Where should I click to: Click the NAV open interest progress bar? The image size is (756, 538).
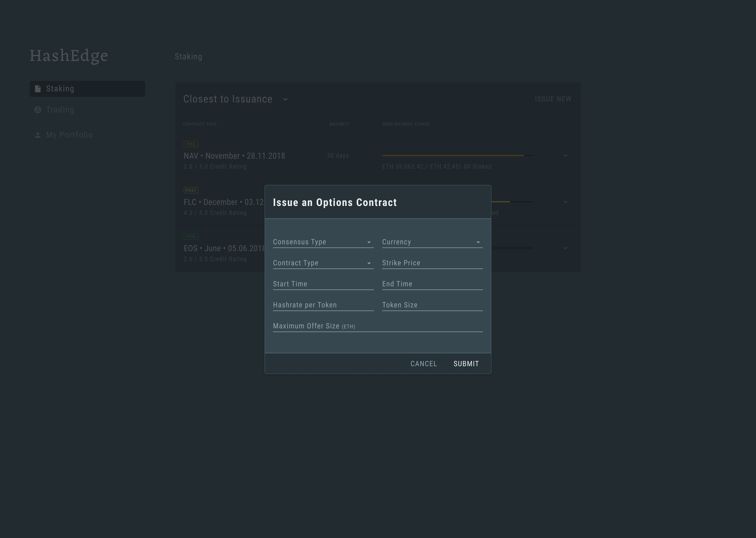tap(457, 155)
